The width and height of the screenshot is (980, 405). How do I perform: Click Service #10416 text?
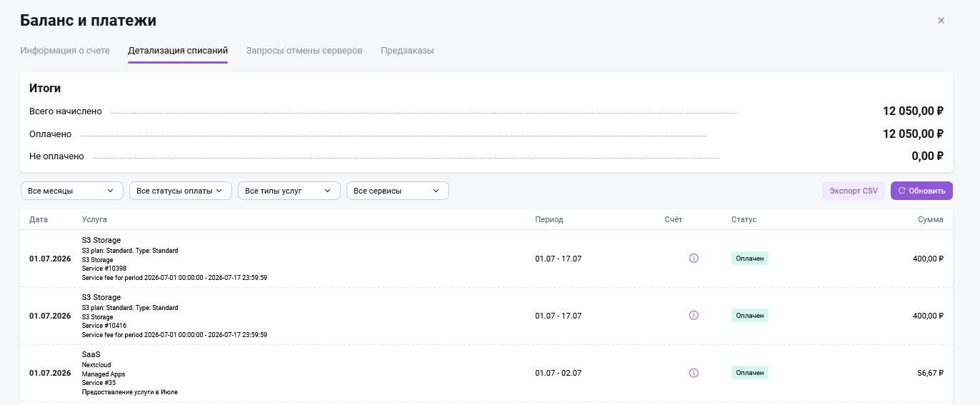(104, 326)
